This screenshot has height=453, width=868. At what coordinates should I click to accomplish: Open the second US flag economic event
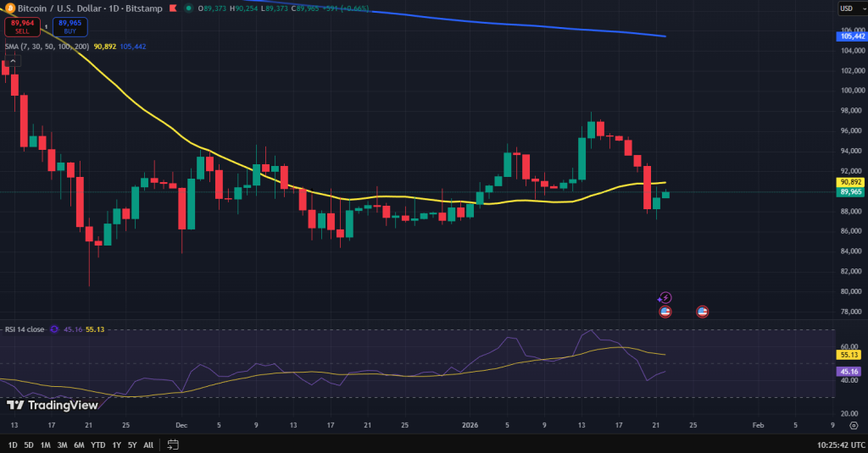[702, 312]
